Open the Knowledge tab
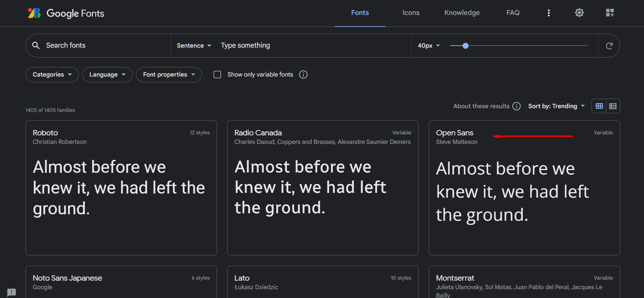 tap(462, 13)
